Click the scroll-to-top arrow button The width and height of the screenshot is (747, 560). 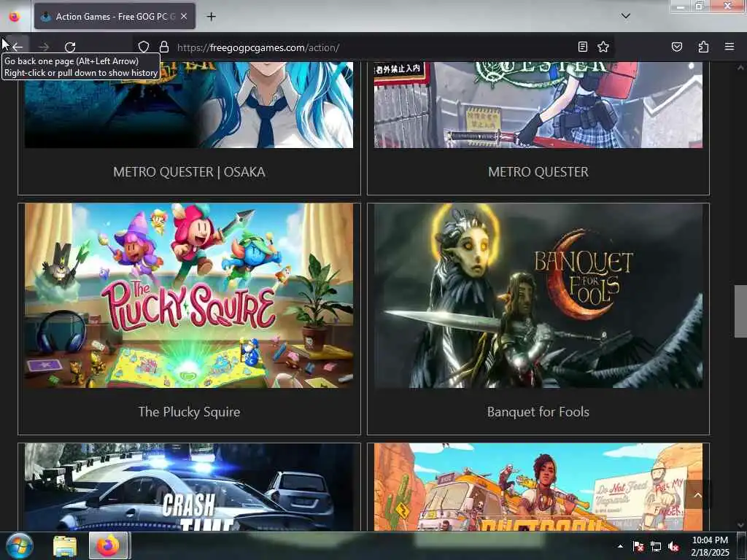click(x=697, y=495)
